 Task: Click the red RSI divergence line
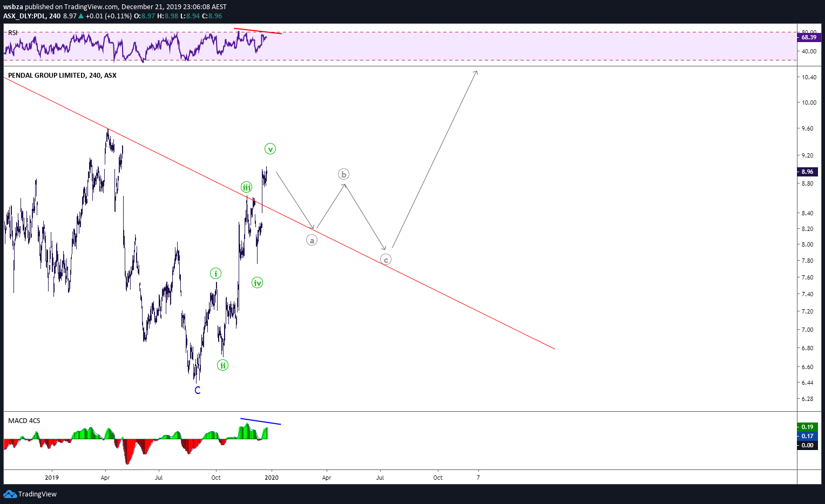[x=258, y=31]
